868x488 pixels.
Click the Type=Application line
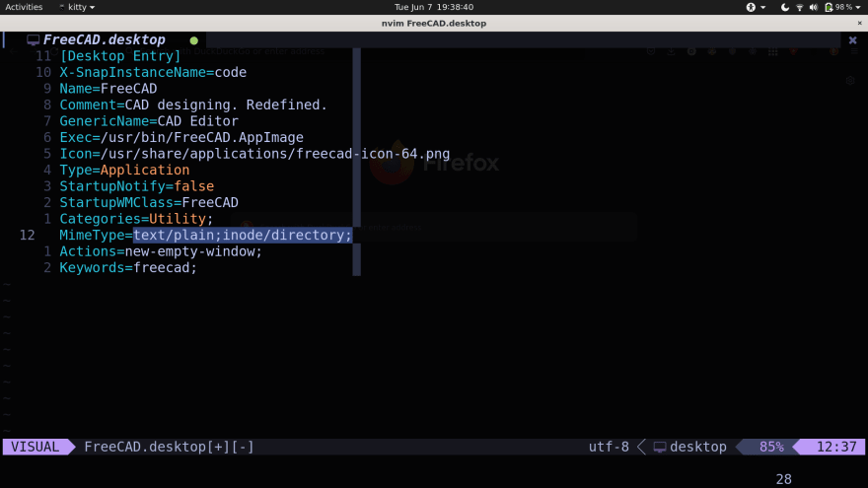(x=124, y=170)
